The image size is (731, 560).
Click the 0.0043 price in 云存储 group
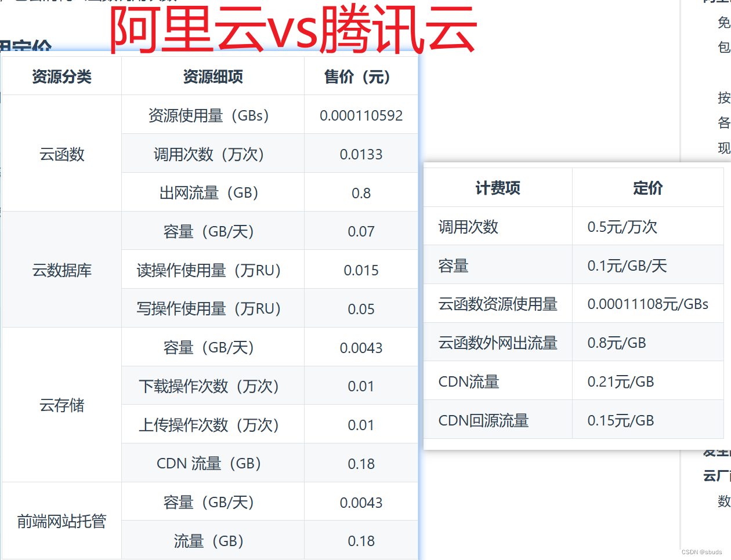361,348
